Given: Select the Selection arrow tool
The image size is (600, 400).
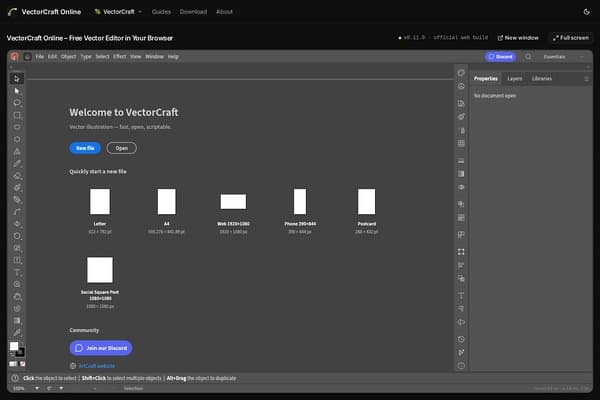Looking at the screenshot, I should pos(17,79).
